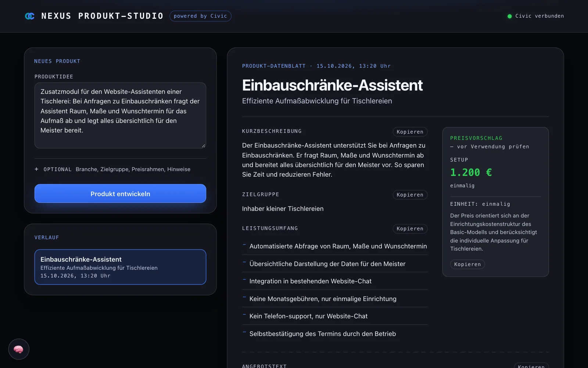
Task: Focus the Produktidee text area
Action: click(120, 116)
